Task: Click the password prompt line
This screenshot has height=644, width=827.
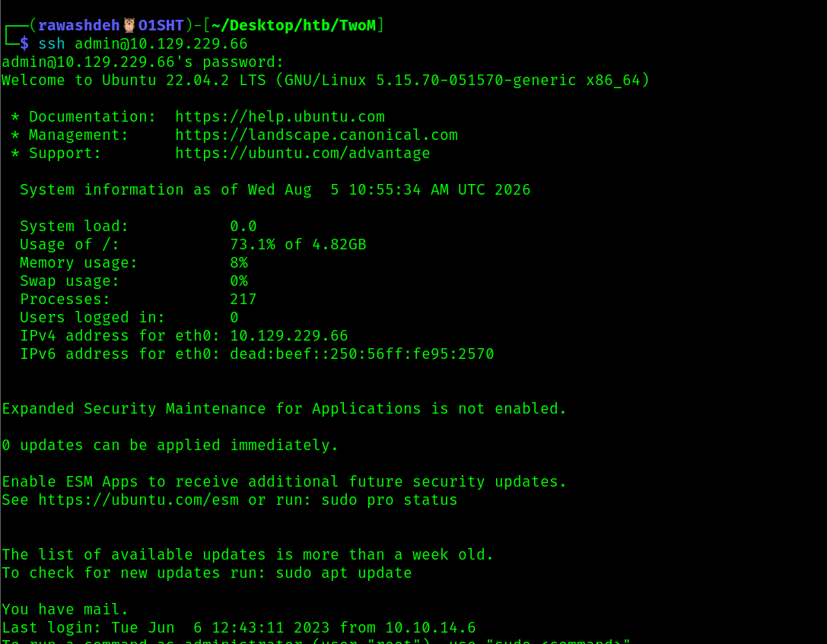Action: tap(142, 62)
